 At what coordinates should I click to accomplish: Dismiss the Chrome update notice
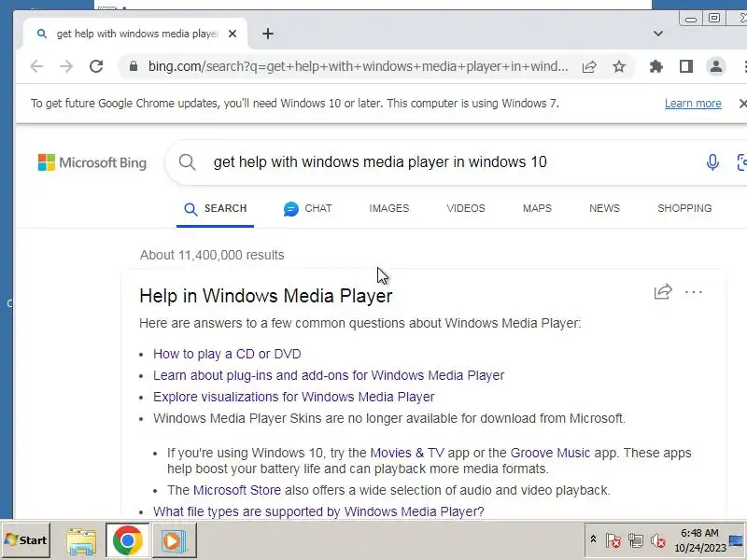742,104
